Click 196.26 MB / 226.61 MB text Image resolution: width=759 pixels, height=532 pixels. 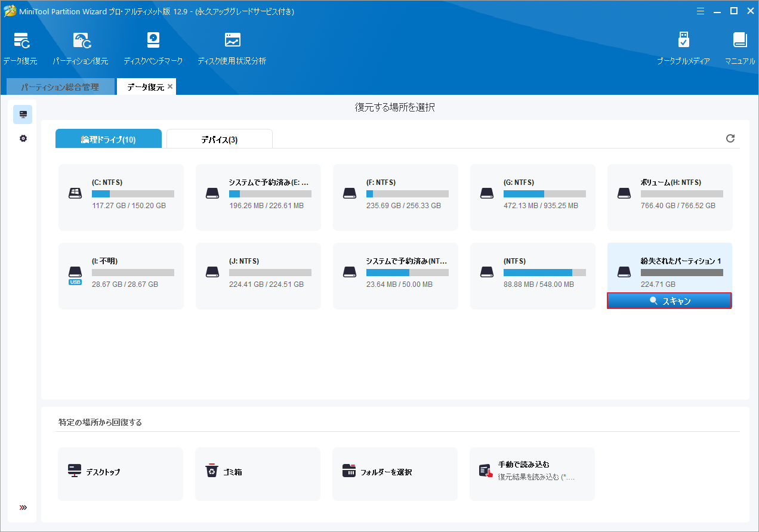pos(267,206)
